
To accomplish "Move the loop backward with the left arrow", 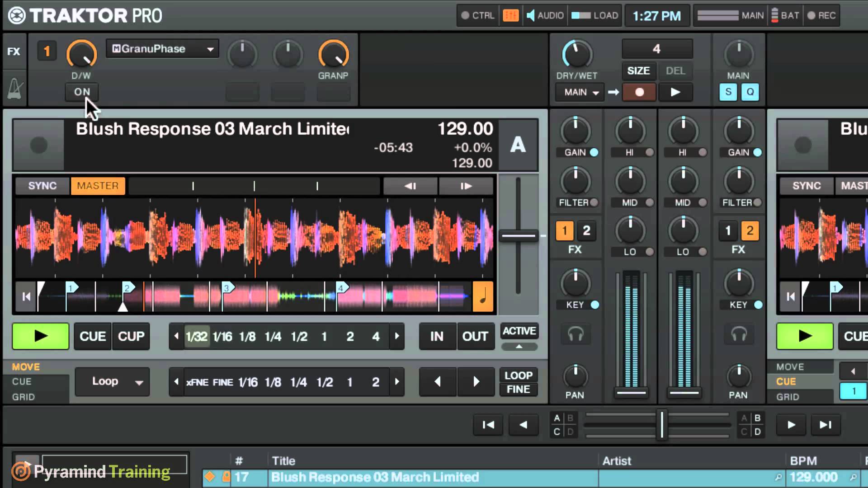I will (438, 382).
